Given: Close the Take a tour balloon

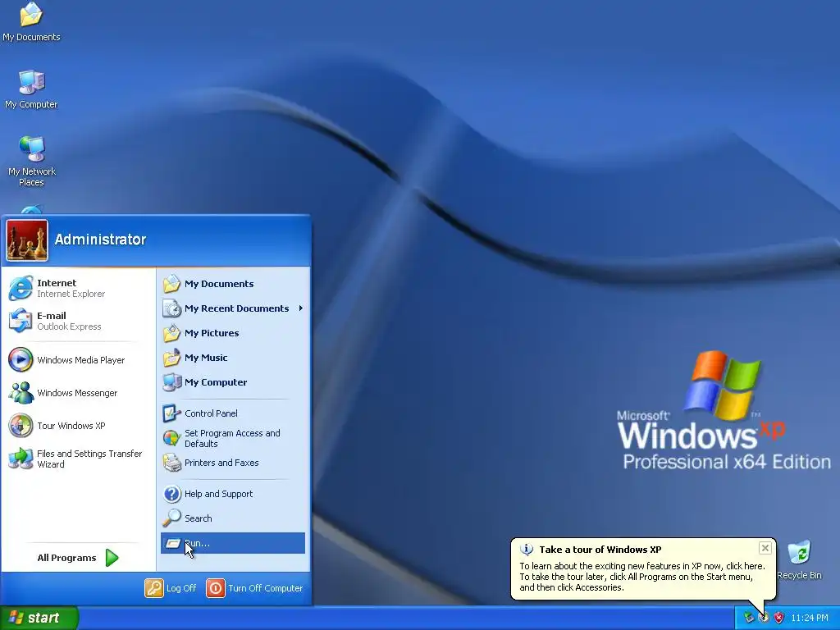Looking at the screenshot, I should (x=765, y=548).
